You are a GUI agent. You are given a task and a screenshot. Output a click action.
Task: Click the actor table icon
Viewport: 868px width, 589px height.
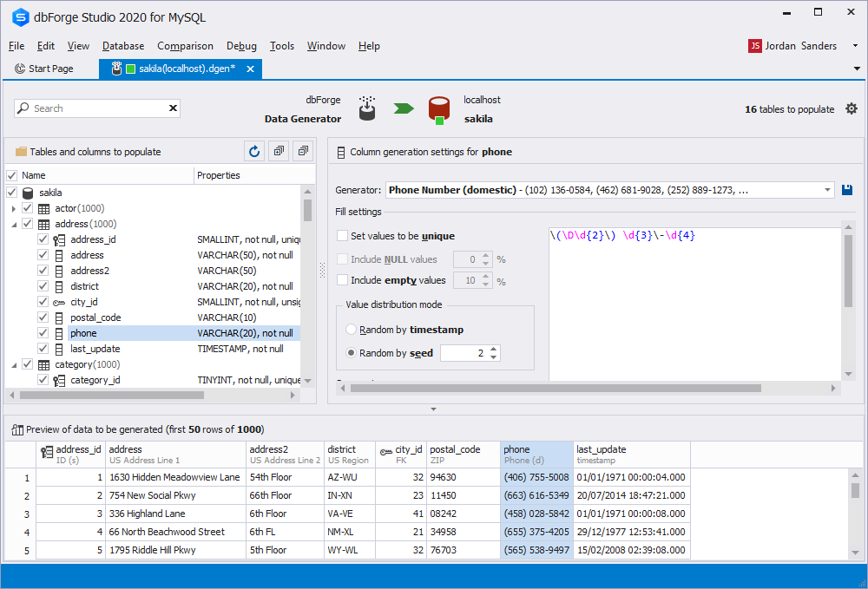[43, 208]
